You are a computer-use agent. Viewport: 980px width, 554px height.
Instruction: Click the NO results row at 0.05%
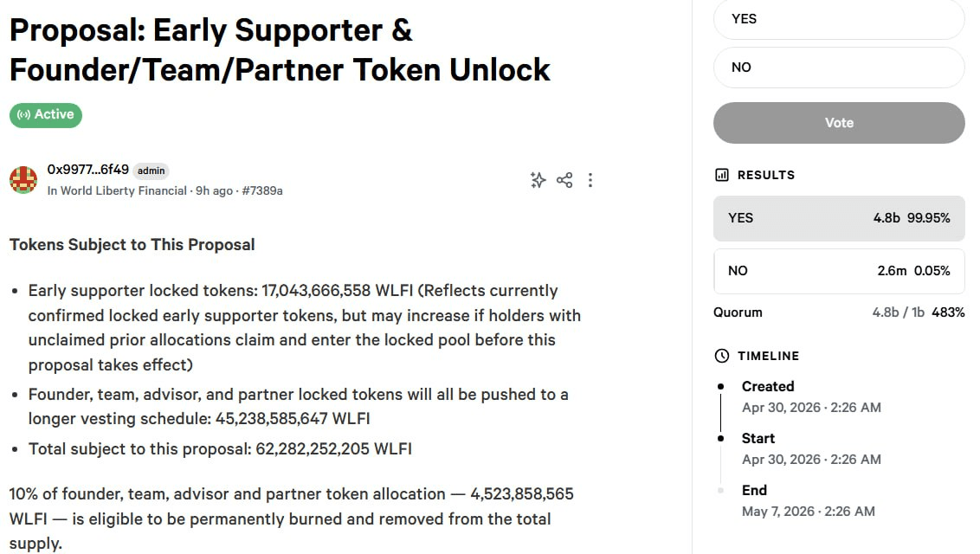click(x=838, y=271)
